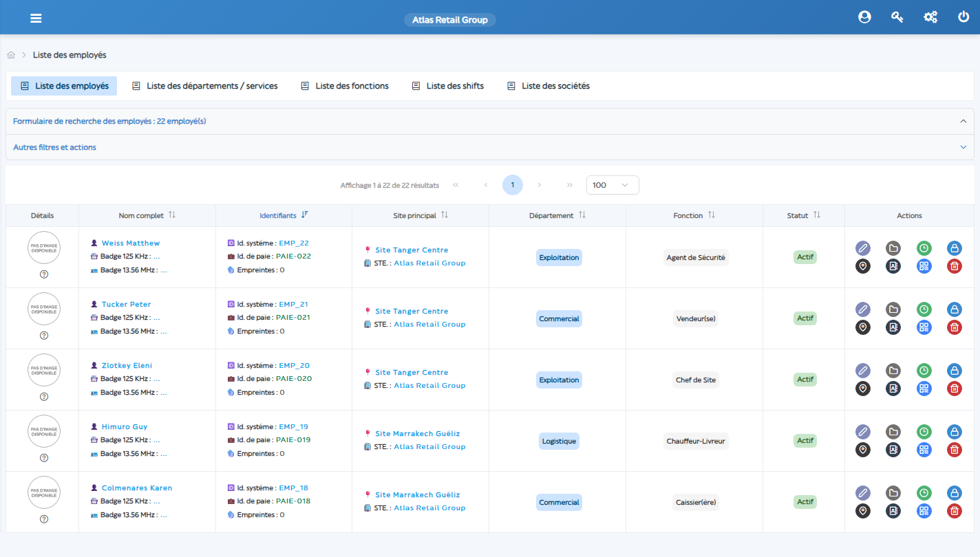Delete Tucker Peter with the red trash icon
This screenshot has width=980, height=557.
(x=955, y=327)
